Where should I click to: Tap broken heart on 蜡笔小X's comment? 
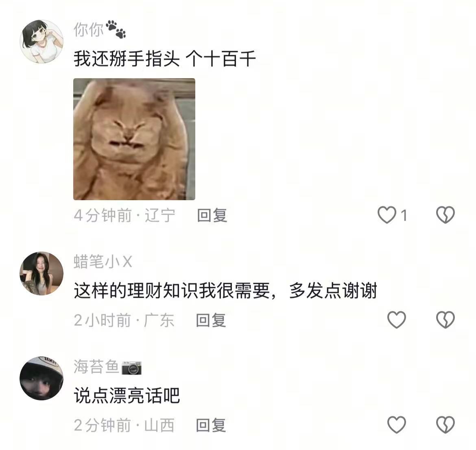[x=445, y=320]
